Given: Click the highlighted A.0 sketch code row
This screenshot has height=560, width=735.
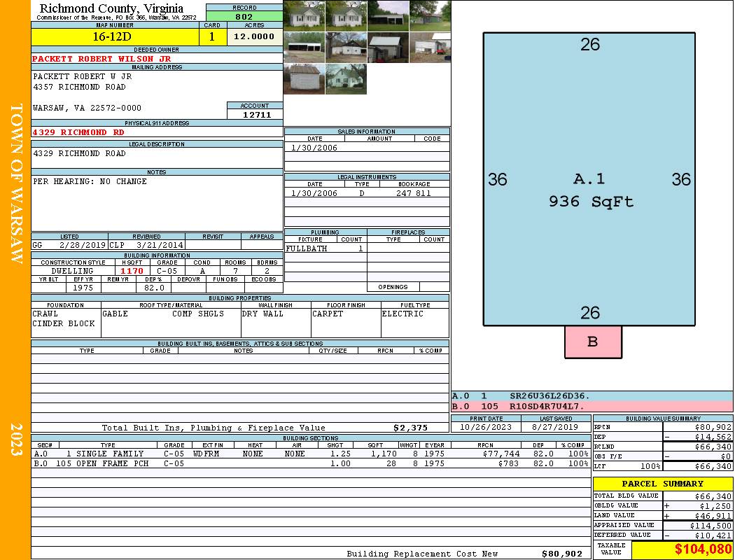Looking at the screenshot, I should pos(591,396).
